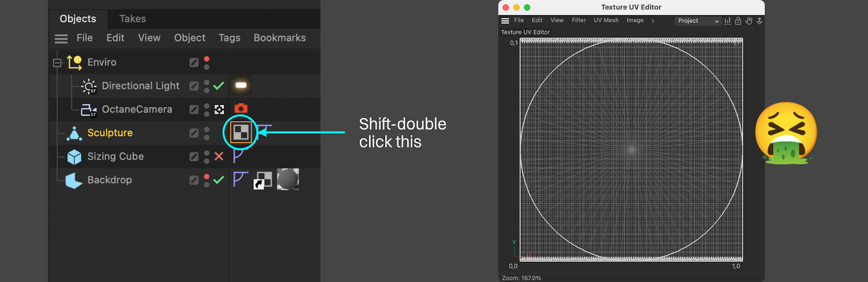Click the Backdrop material sphere thumbnail
Image resolution: width=868 pixels, height=282 pixels.
click(288, 179)
